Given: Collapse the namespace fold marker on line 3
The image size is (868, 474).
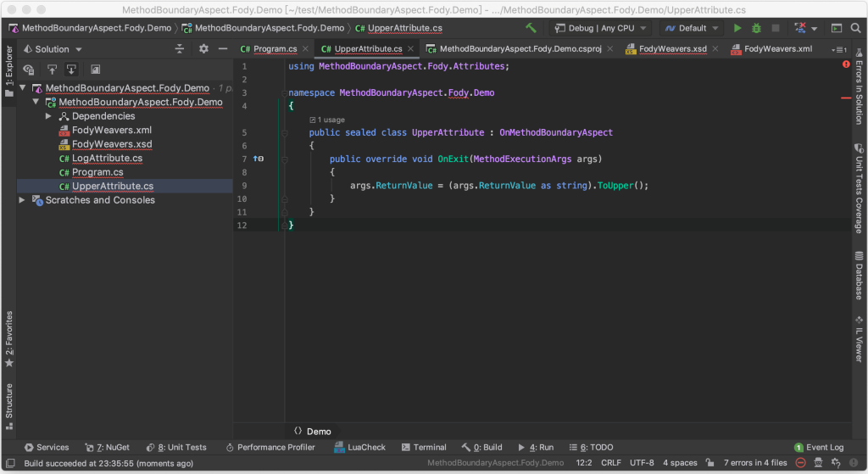Looking at the screenshot, I should tap(285, 93).
